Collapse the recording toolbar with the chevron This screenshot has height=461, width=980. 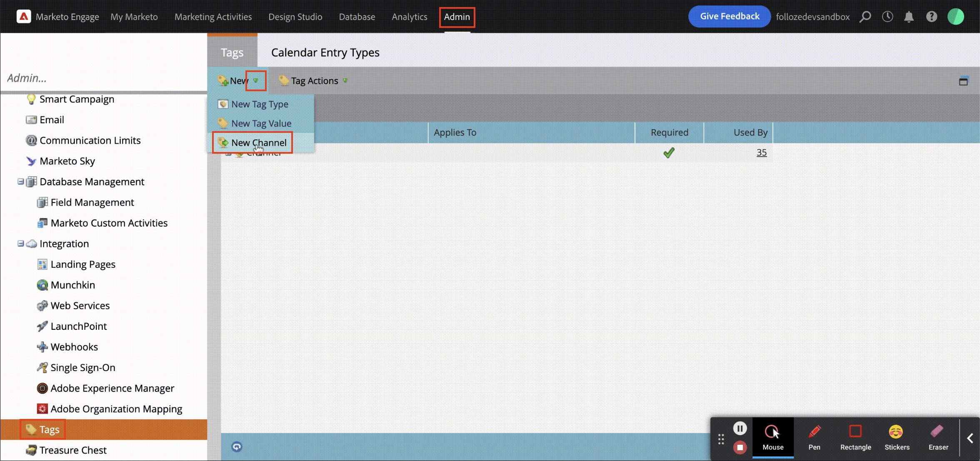tap(970, 439)
